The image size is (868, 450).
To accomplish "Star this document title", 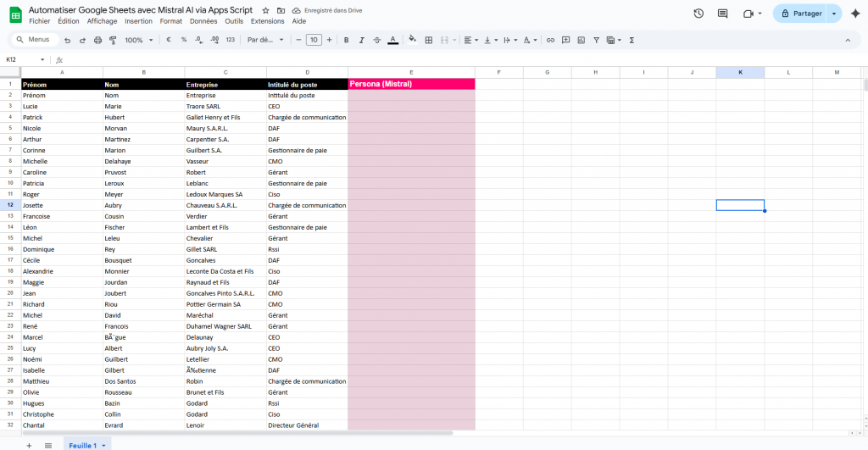I will [265, 10].
